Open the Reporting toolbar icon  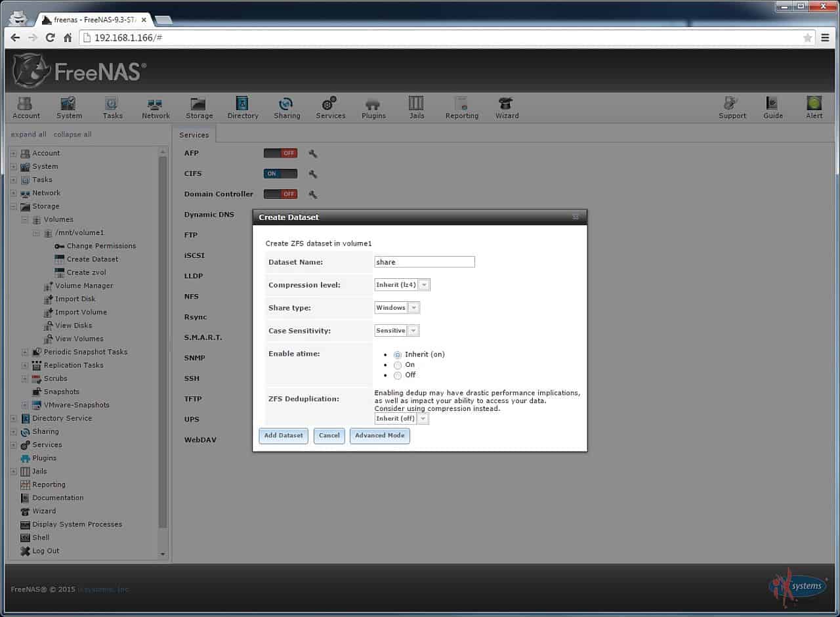[461, 108]
